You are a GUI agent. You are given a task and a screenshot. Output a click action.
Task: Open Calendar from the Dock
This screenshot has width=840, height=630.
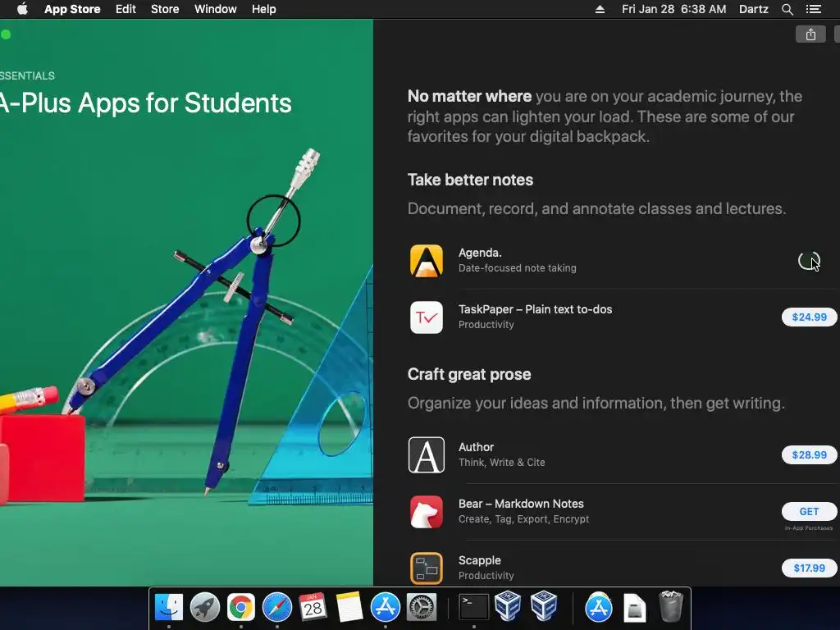tap(313, 607)
